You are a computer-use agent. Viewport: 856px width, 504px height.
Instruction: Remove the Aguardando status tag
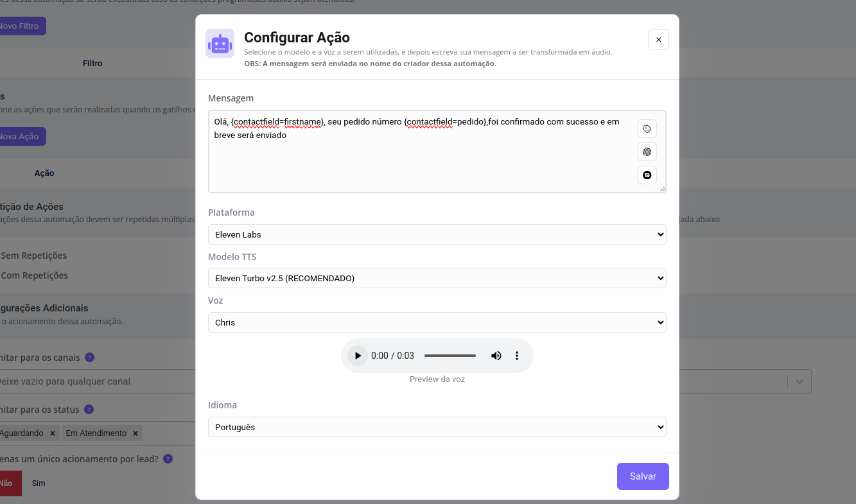pyautogui.click(x=53, y=433)
